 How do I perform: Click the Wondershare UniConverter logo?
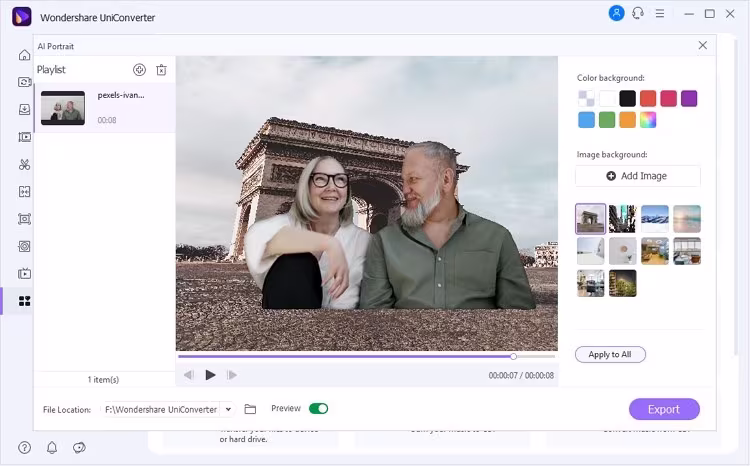click(x=22, y=17)
